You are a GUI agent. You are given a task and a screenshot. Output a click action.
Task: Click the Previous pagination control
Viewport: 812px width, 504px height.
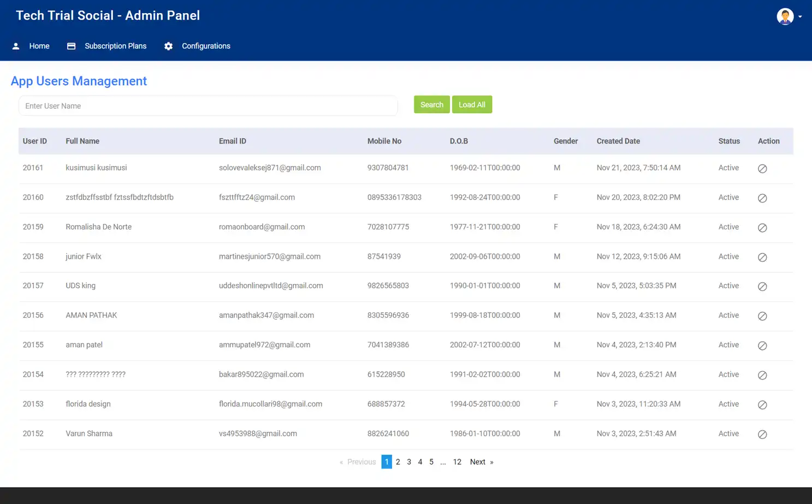pos(361,461)
